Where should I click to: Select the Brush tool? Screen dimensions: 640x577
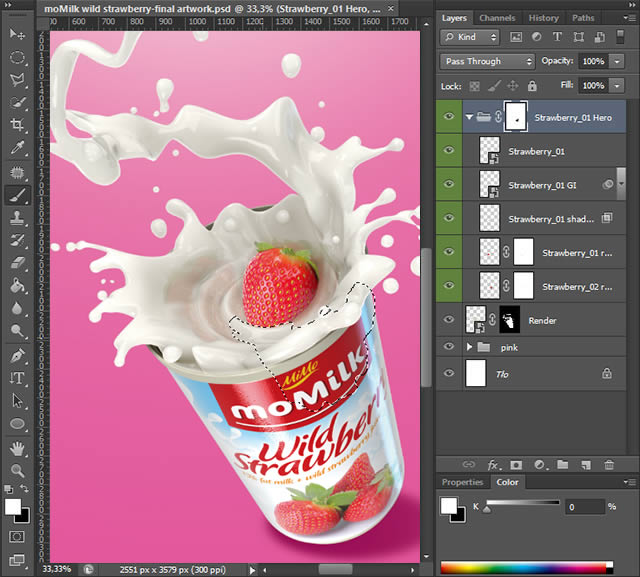pyautogui.click(x=17, y=195)
